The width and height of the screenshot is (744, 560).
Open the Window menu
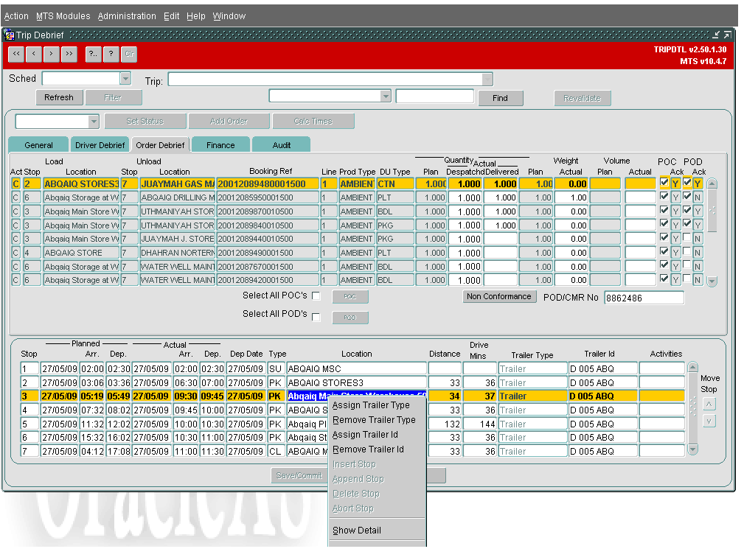tap(229, 16)
